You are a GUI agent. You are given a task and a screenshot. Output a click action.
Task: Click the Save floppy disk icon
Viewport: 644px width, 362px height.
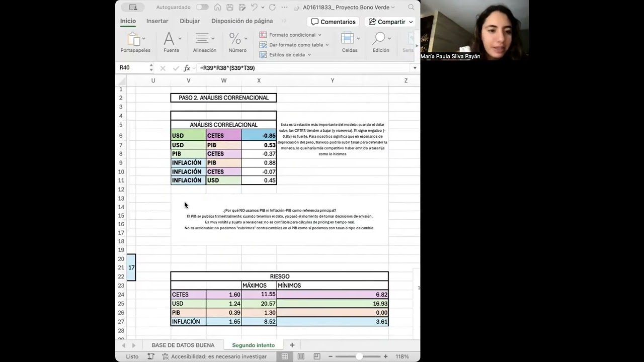coord(229,7)
